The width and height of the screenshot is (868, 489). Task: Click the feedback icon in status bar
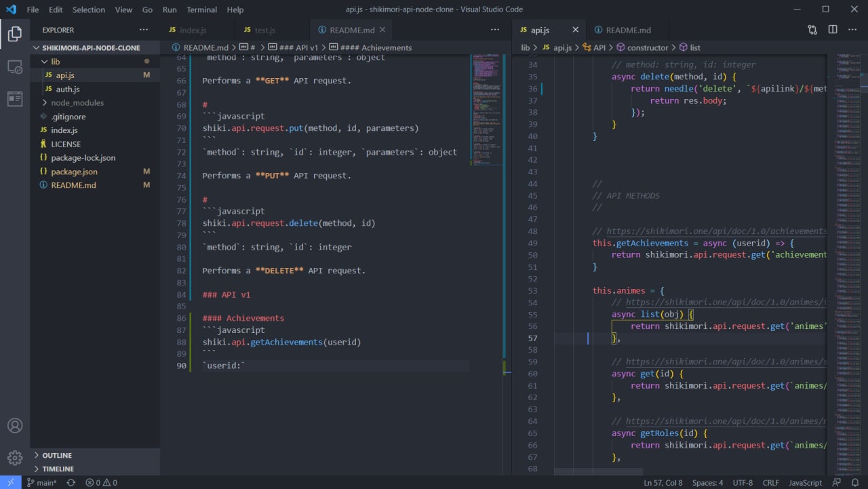click(835, 483)
